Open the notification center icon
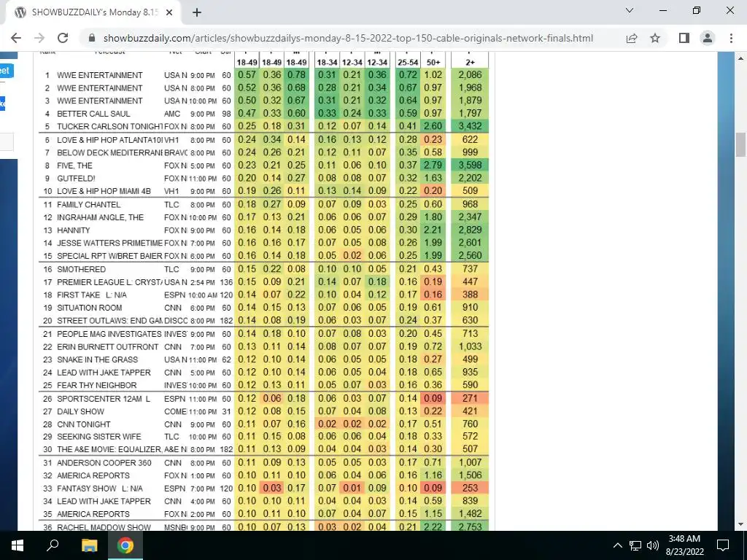747x560 pixels. click(x=723, y=545)
